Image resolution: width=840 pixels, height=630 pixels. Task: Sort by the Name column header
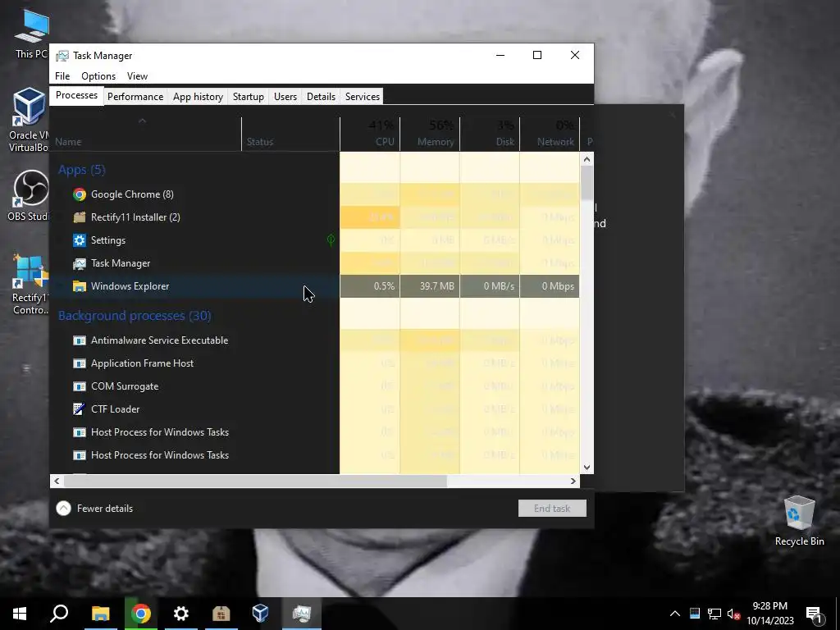[x=145, y=135]
